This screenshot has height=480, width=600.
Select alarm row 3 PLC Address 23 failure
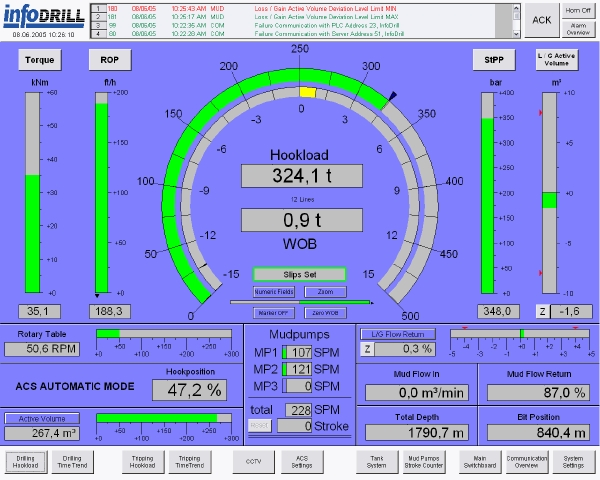pyautogui.click(x=293, y=25)
